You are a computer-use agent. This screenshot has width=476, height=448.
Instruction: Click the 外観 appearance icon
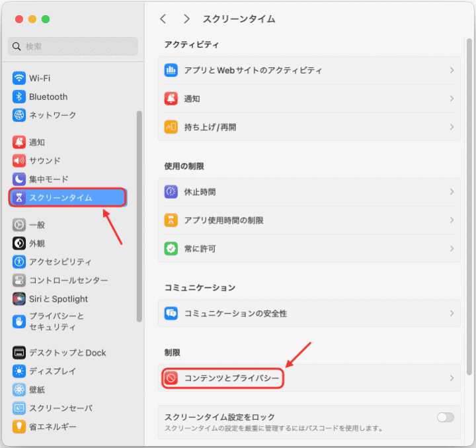click(x=19, y=243)
